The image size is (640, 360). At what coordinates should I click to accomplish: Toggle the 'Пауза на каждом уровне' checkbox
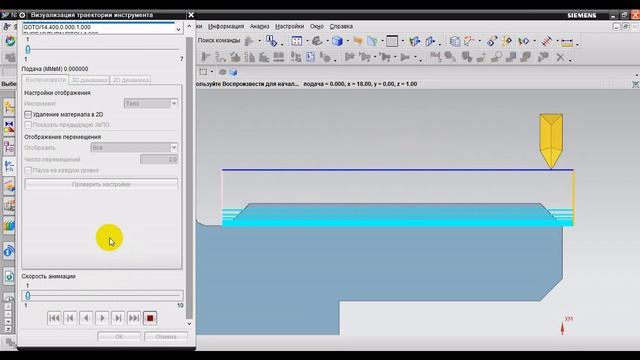coord(28,170)
